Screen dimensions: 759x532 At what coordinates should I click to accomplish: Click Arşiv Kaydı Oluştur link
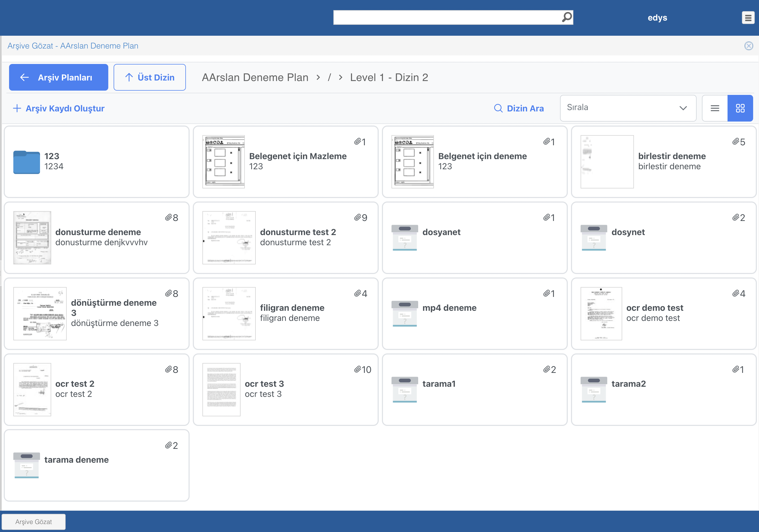tap(58, 108)
